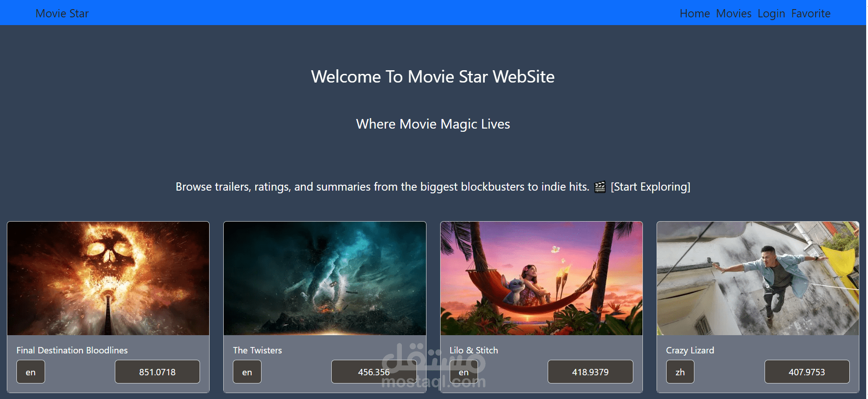Click the 418.9379 popularity button
The width and height of the screenshot is (868, 399).
click(x=591, y=372)
